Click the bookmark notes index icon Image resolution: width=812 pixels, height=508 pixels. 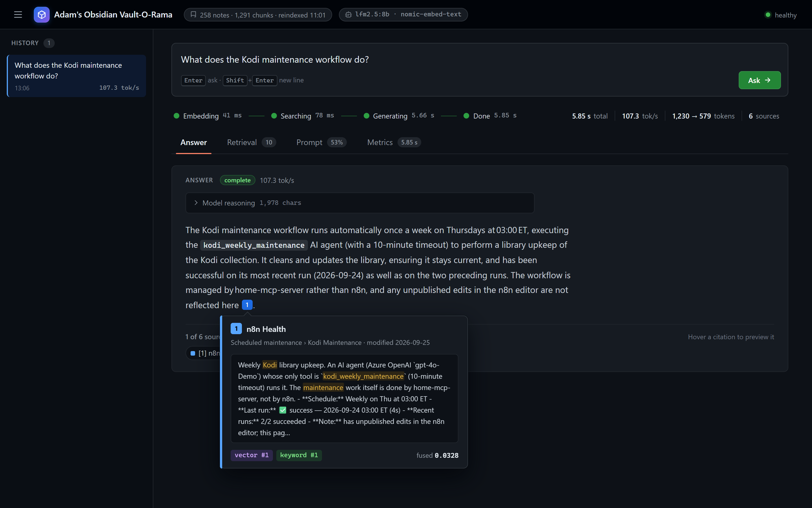tap(193, 14)
